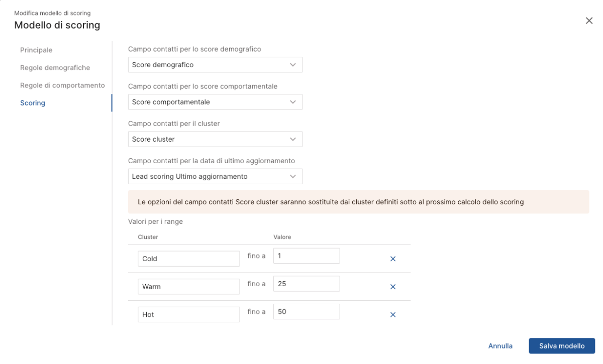This screenshot has height=364, width=603.
Task: Open the Regole demografiche tab
Action: [55, 68]
